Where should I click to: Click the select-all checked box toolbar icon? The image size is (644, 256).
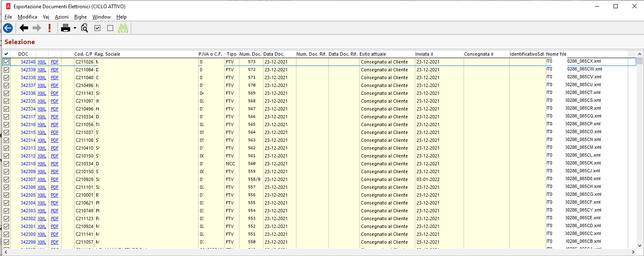(x=97, y=28)
